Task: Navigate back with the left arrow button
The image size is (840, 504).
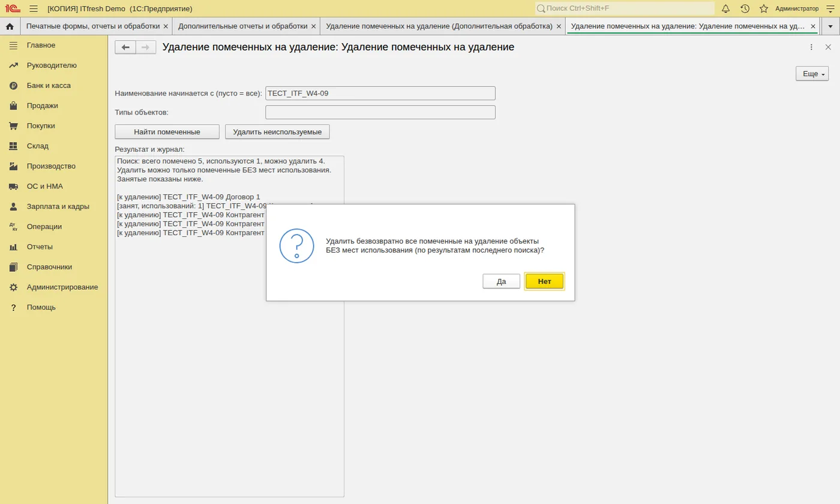Action: (x=125, y=47)
